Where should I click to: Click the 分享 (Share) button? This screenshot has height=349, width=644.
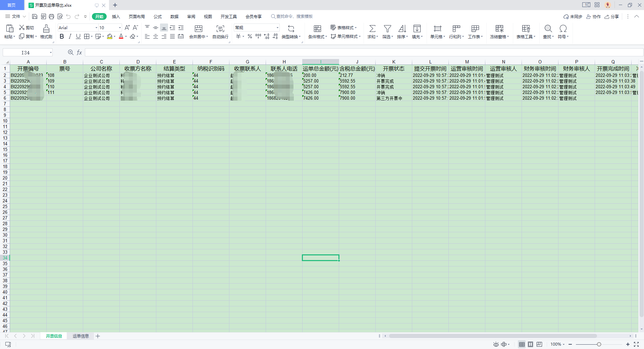(612, 16)
